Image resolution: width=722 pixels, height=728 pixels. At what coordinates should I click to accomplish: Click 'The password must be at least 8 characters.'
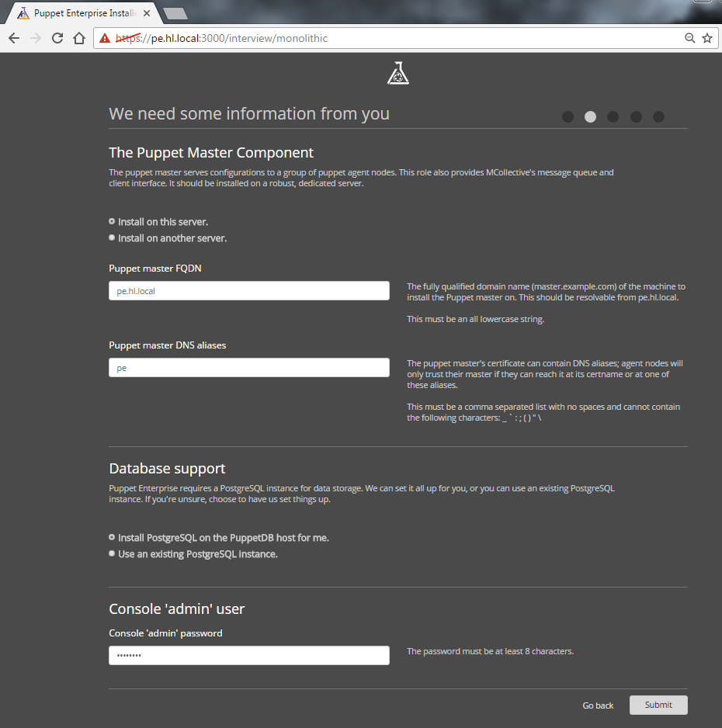[491, 651]
